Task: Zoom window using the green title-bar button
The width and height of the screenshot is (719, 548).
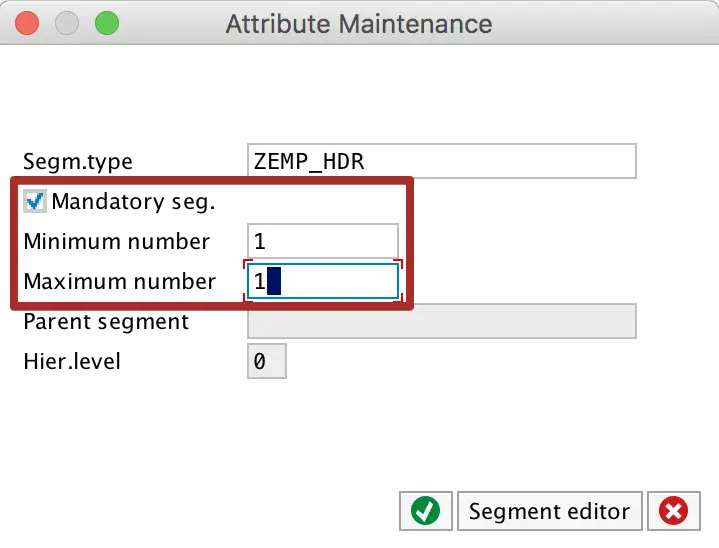Action: point(107,23)
